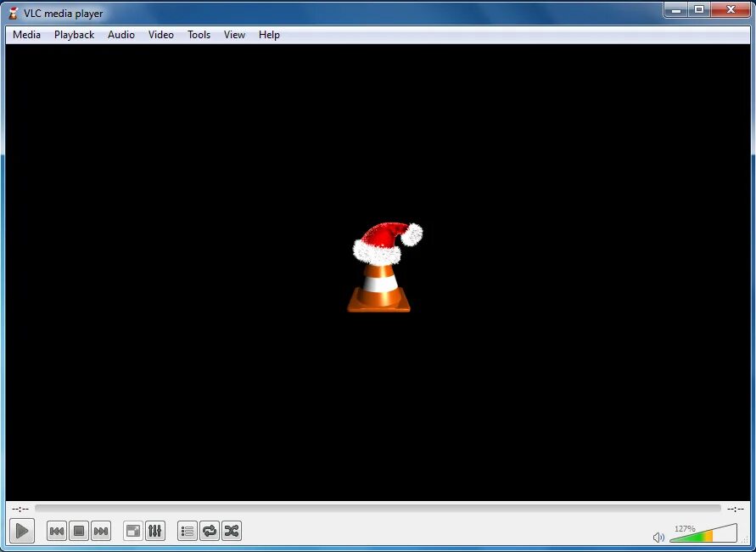
Task: Click the VLC cone with Santa hat
Action: [384, 268]
